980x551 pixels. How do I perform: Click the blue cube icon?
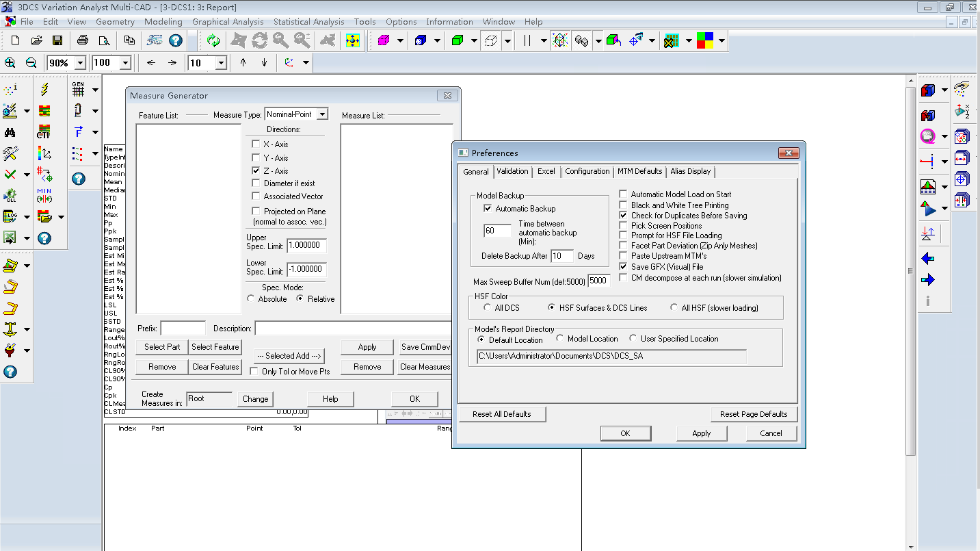tap(419, 41)
